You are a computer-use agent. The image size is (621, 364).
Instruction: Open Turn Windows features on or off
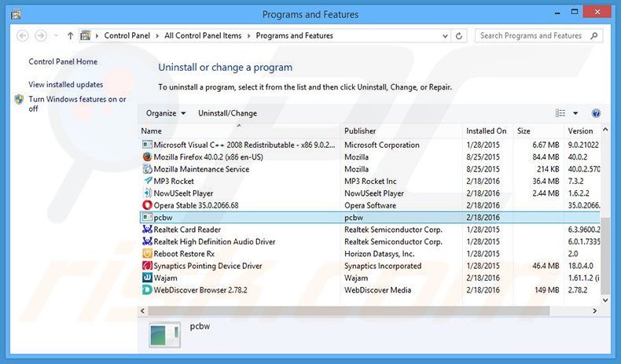pyautogui.click(x=77, y=104)
